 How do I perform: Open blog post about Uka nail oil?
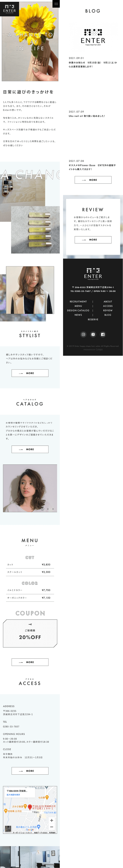87,116
